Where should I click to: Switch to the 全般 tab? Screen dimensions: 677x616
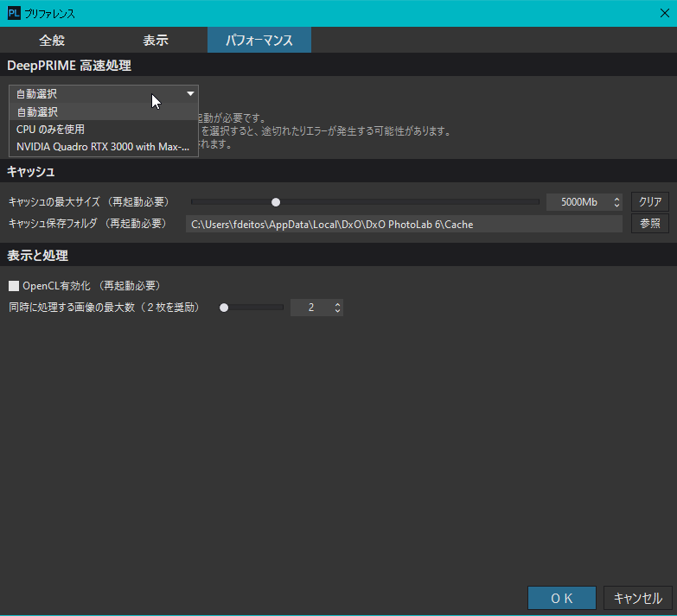coord(52,40)
